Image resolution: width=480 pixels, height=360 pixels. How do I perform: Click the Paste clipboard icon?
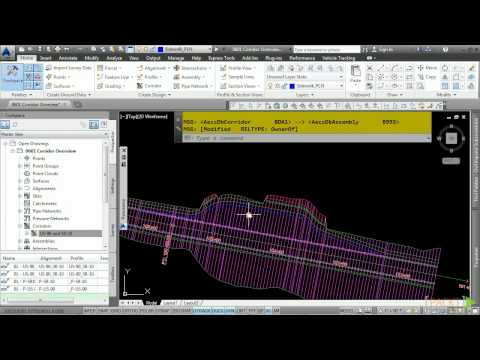356,71
